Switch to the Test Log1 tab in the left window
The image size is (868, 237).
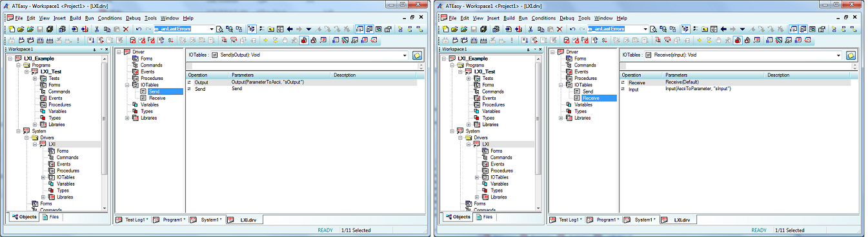(132, 220)
